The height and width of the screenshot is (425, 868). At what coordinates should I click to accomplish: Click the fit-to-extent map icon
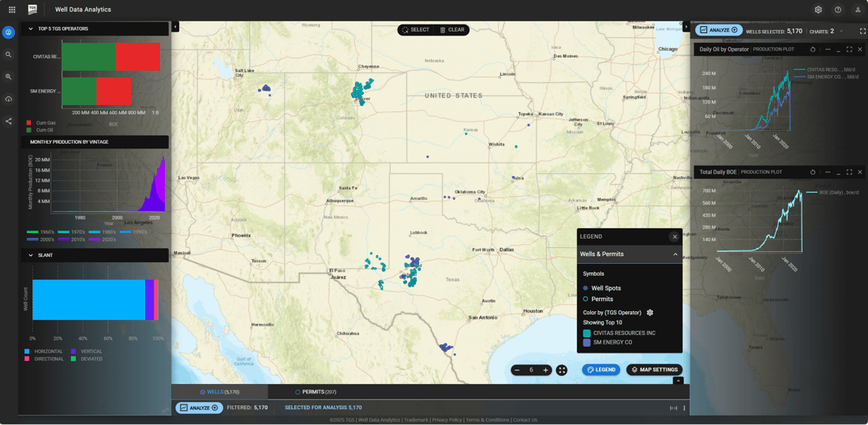[562, 370]
